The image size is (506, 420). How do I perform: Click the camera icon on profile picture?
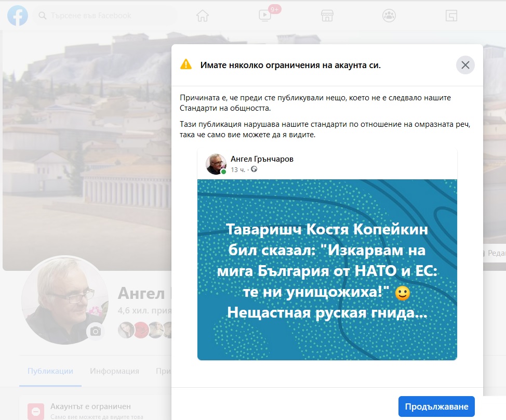coord(95,331)
